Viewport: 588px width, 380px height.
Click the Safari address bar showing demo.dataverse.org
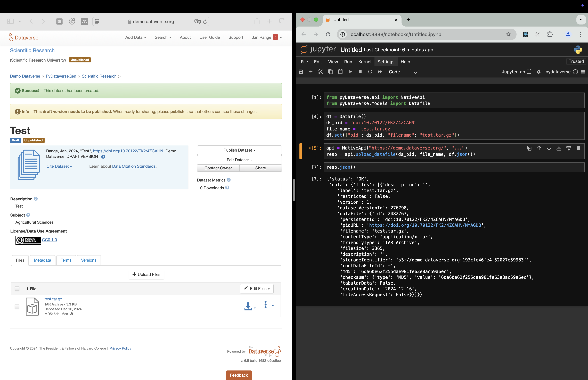point(153,21)
